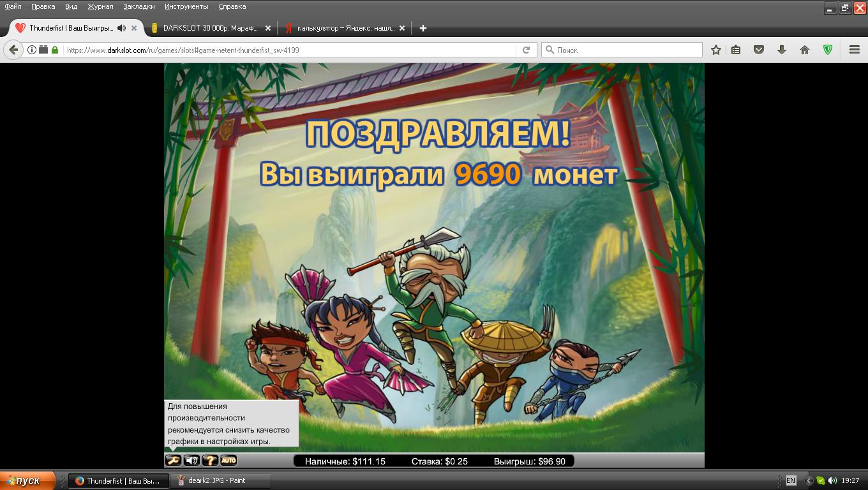868x490 pixels.
Task: Open the Журнал menu
Action: 100,6
